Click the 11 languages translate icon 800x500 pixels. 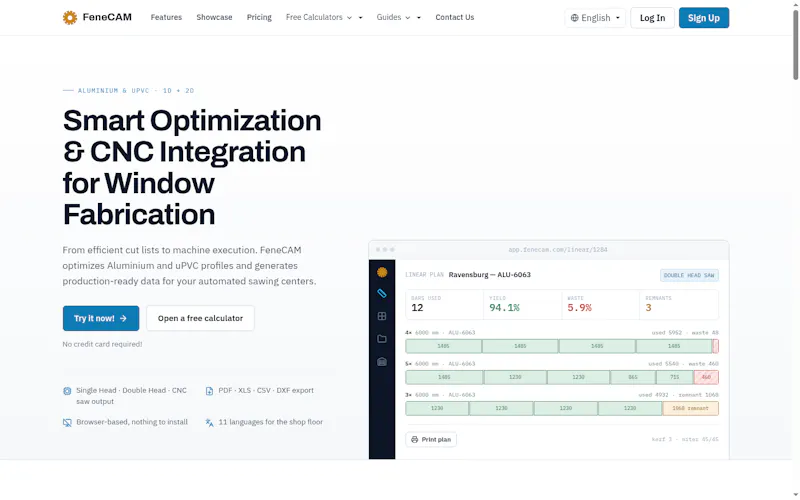point(209,422)
